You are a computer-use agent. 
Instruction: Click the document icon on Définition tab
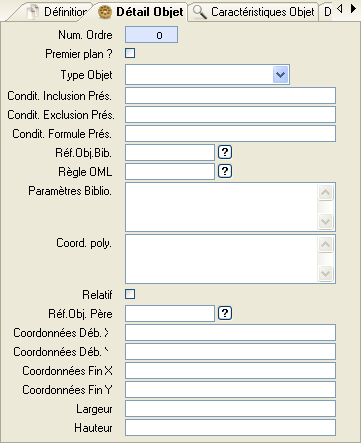pos(33,12)
